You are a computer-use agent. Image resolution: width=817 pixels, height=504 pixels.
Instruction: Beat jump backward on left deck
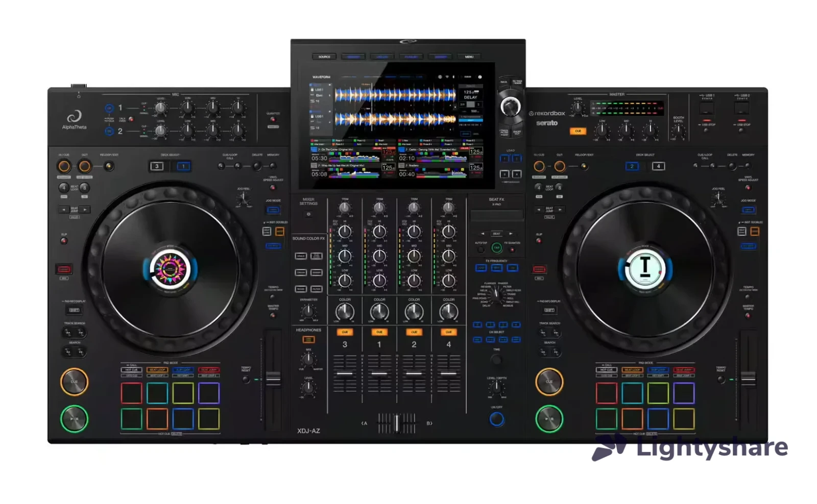click(x=63, y=210)
